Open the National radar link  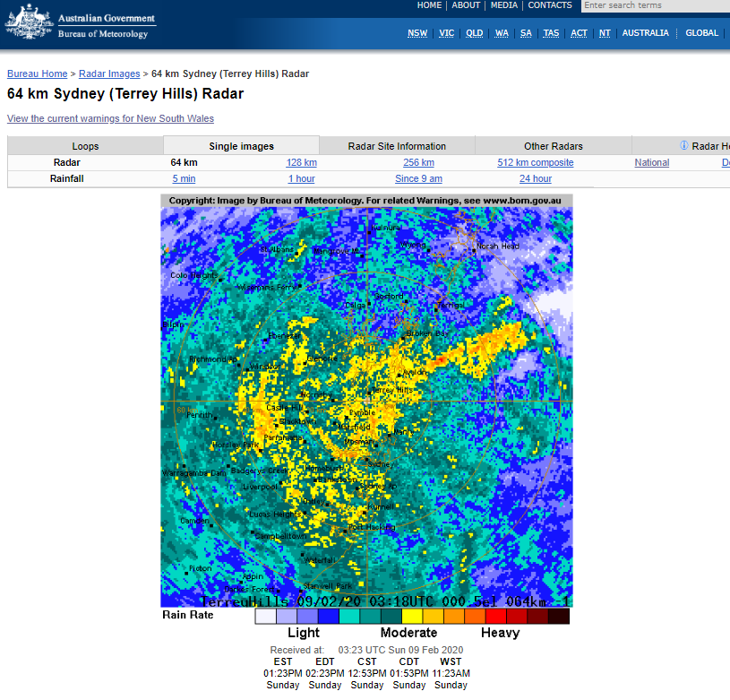click(652, 162)
